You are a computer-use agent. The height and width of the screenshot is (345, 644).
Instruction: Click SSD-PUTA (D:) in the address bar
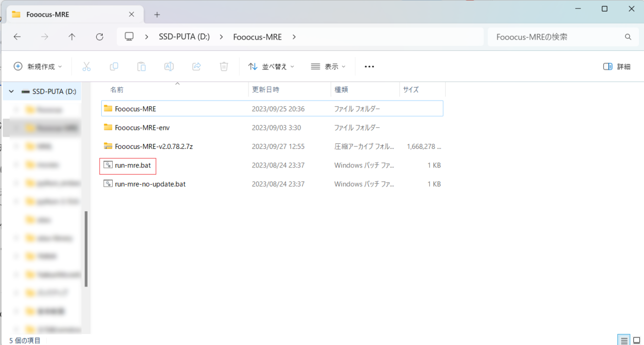[184, 37]
